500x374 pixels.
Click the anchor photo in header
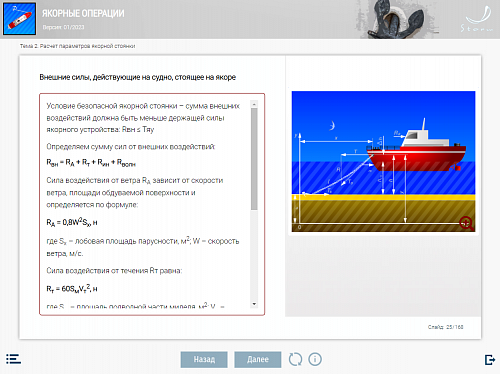(x=397, y=19)
